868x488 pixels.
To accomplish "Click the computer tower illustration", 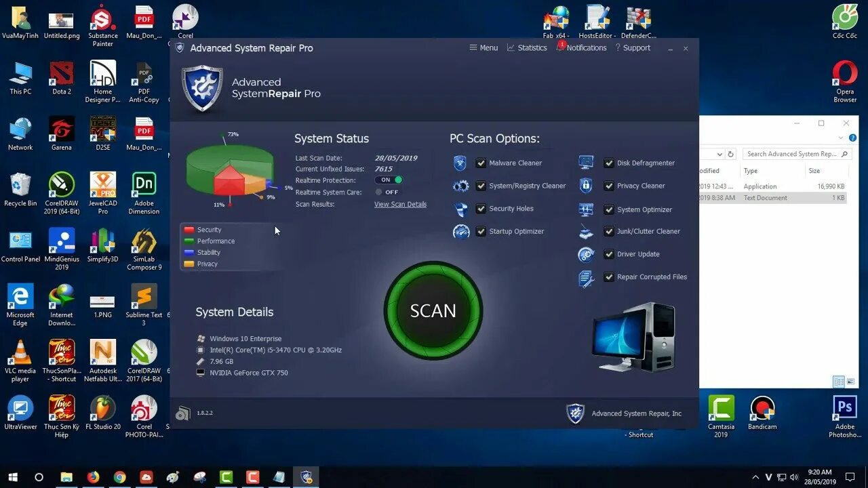I will coord(633,338).
